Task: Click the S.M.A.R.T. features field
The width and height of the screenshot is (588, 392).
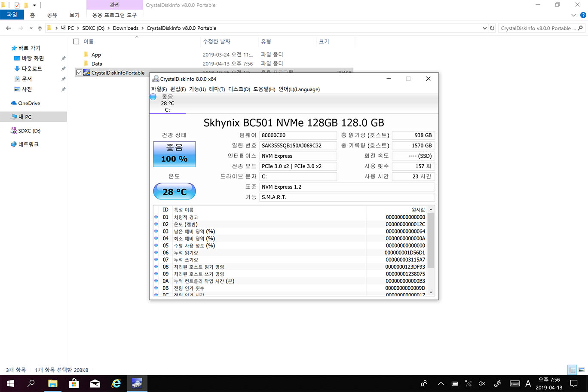Action: point(347,197)
